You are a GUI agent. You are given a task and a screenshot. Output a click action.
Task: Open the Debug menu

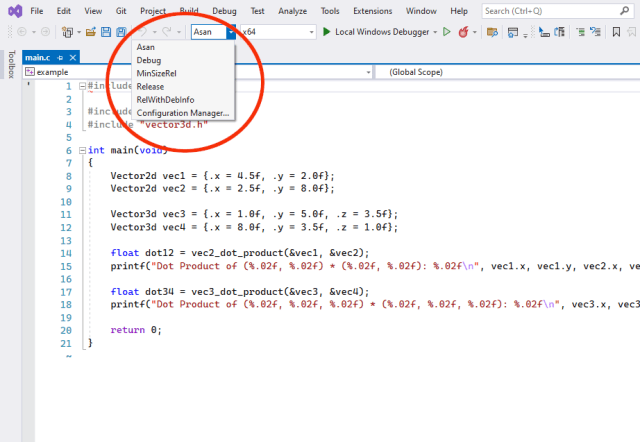[224, 11]
